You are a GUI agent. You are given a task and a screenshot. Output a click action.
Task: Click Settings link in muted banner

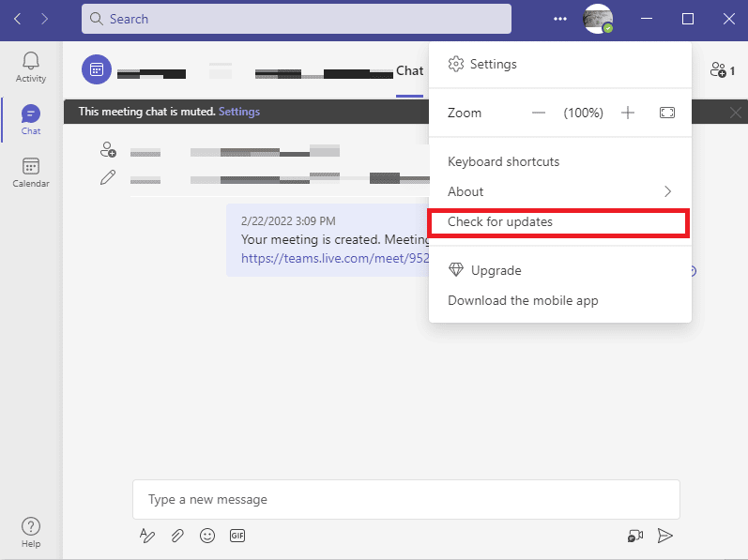pos(239,112)
